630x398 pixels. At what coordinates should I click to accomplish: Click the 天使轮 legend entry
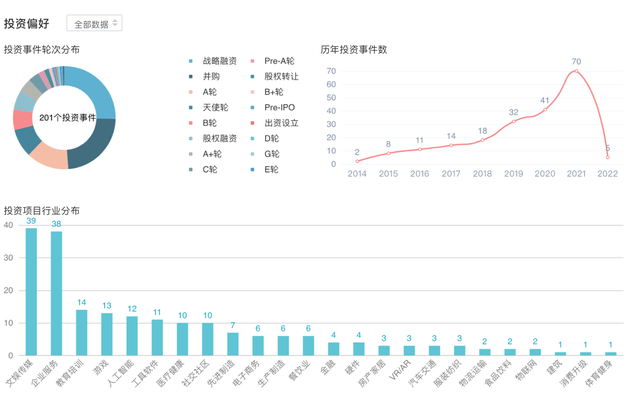tap(208, 108)
